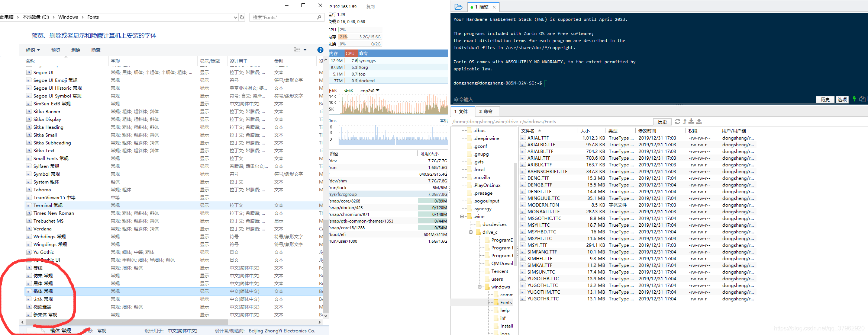Screen dimensions: 868x335
Task: Click the view layout icon in the Fonts toolbar
Action: (297, 50)
